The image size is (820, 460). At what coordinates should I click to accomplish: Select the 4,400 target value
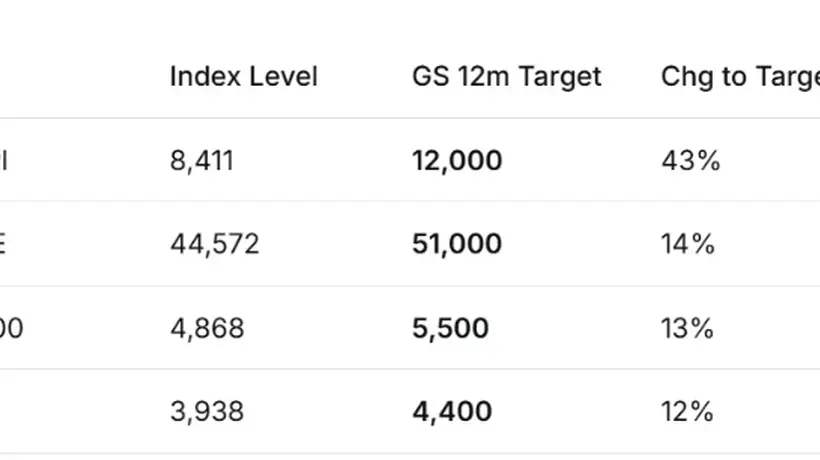pos(452,411)
